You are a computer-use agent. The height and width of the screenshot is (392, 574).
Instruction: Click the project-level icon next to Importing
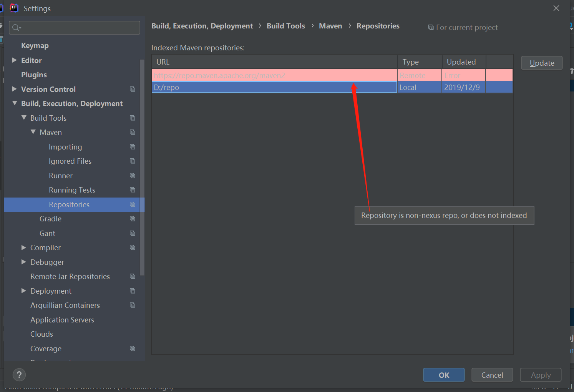(x=133, y=147)
